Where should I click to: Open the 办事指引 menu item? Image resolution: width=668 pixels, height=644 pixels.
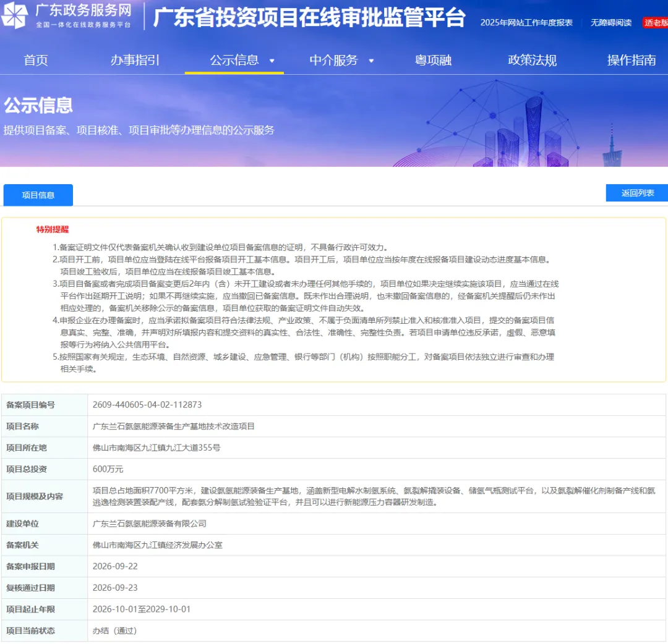[135, 61]
